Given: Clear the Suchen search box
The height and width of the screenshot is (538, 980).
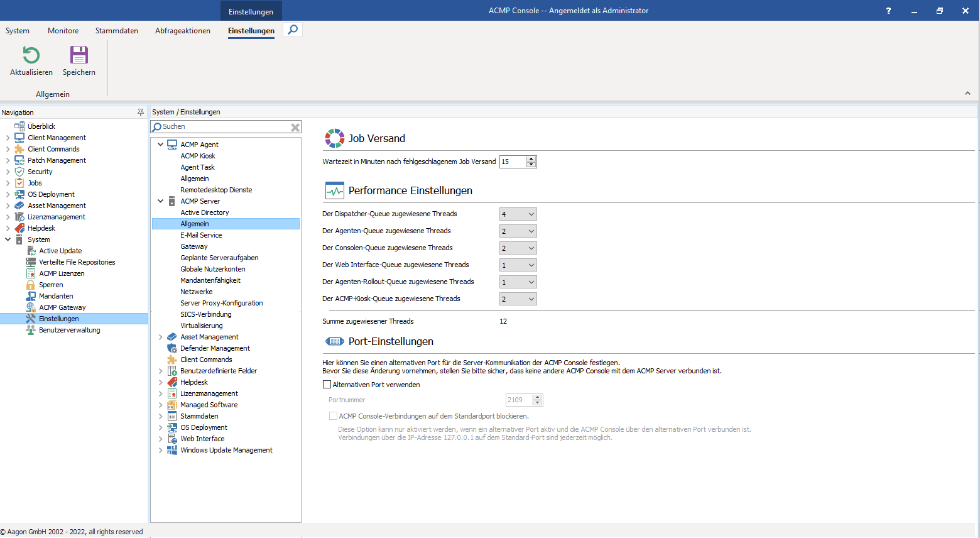Looking at the screenshot, I should pos(295,127).
